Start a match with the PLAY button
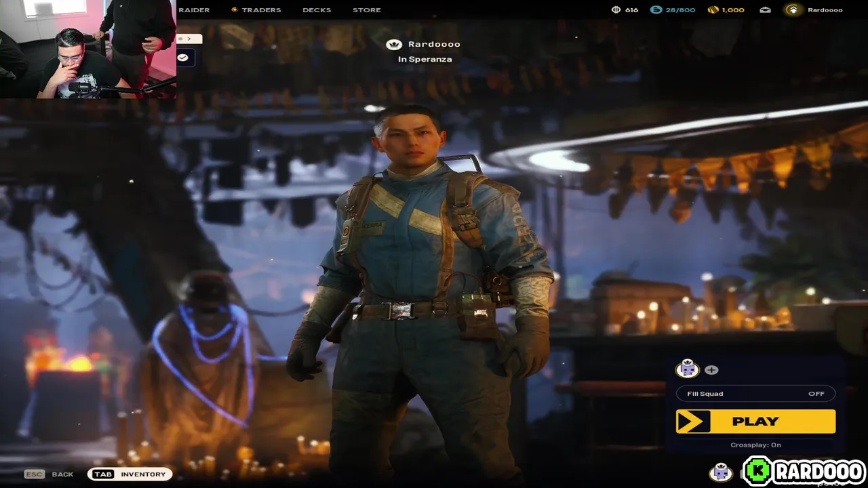 [755, 422]
